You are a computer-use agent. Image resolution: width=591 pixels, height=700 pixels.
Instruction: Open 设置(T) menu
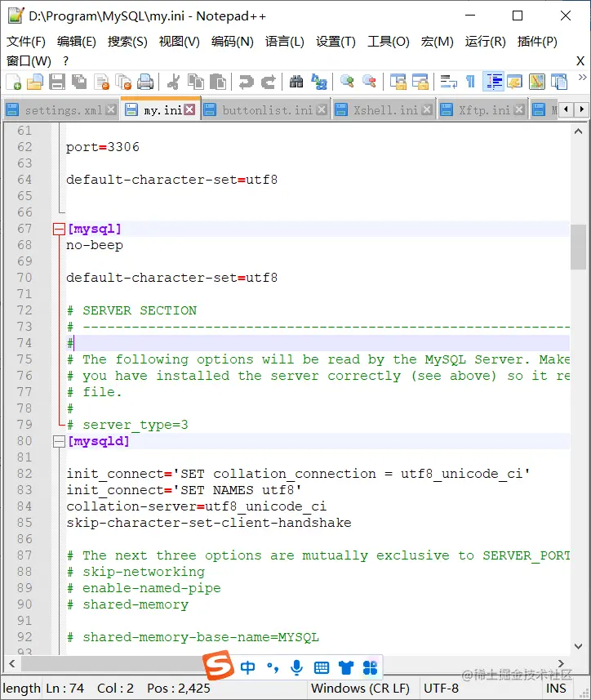[335, 42]
